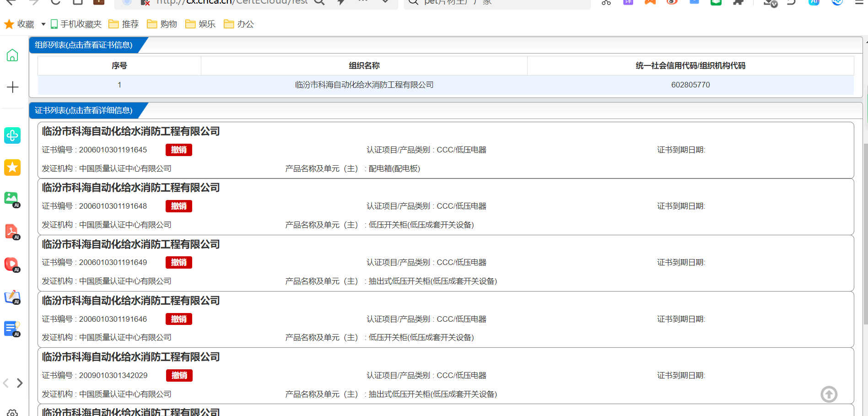Open the AI document sidebar icon
The height and width of the screenshot is (416, 868).
[x=12, y=329]
